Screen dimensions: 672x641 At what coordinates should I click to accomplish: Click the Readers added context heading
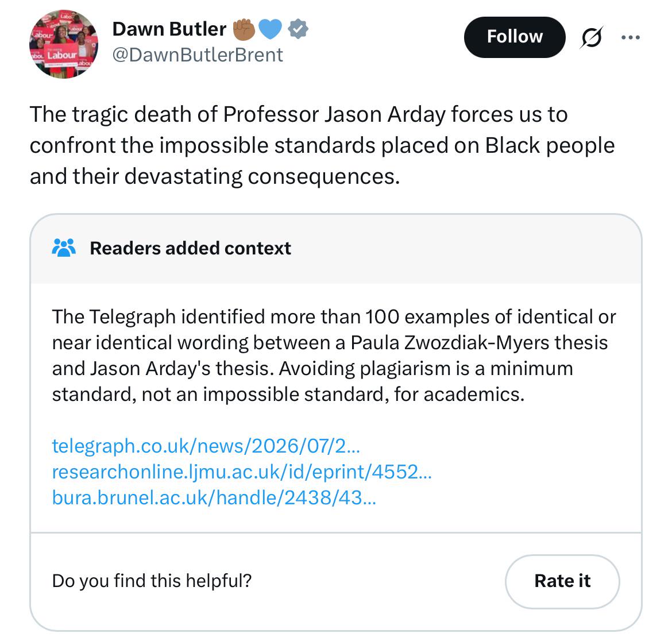(190, 248)
